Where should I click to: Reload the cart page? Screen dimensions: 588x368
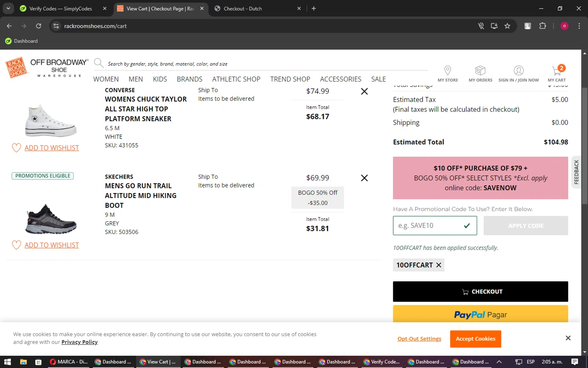(x=38, y=26)
